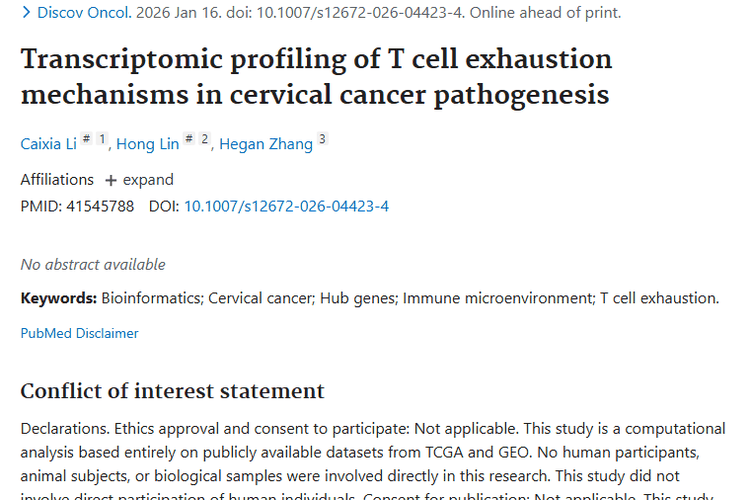Open the PubMed Disclaimer link
Screen dimensions: 750x500
(79, 333)
